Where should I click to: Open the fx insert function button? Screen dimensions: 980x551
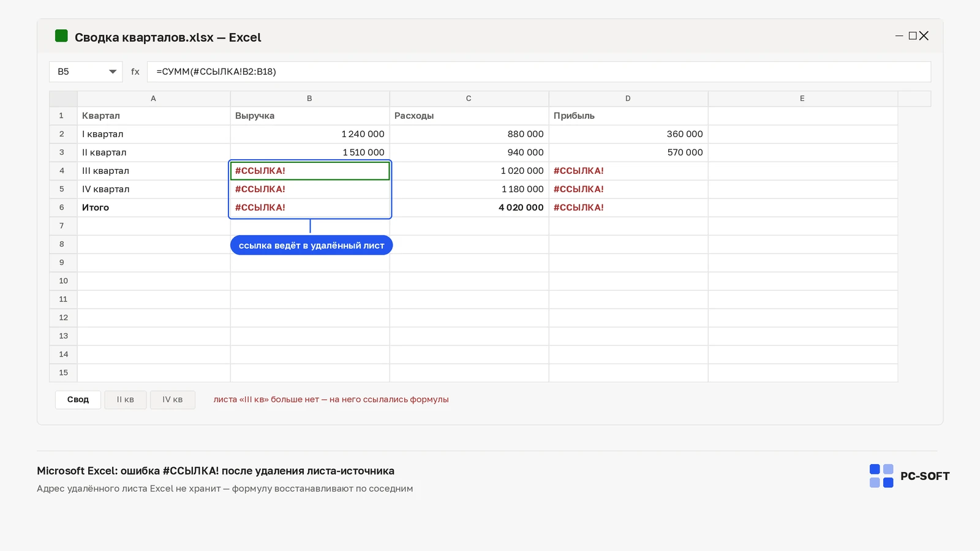[x=135, y=72]
